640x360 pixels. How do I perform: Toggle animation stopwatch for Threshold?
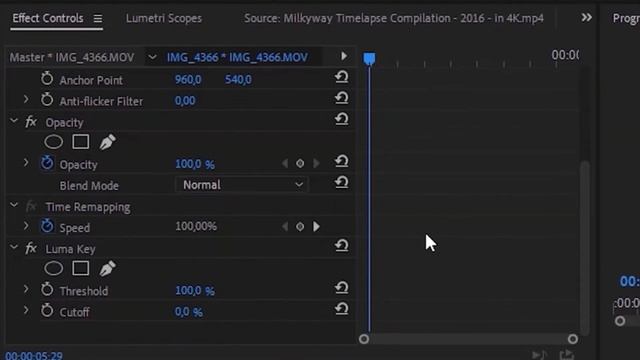coord(47,289)
